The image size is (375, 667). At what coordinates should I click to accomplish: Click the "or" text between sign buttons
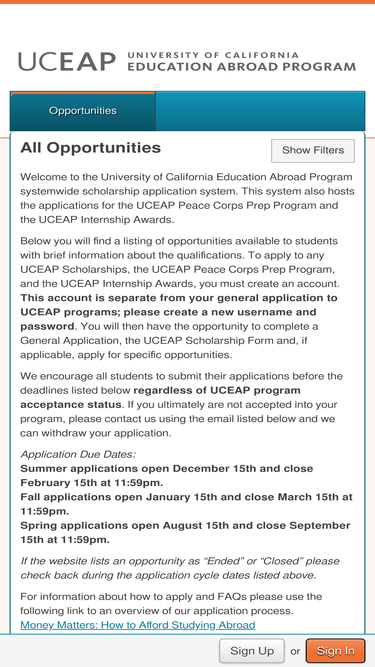point(295,651)
